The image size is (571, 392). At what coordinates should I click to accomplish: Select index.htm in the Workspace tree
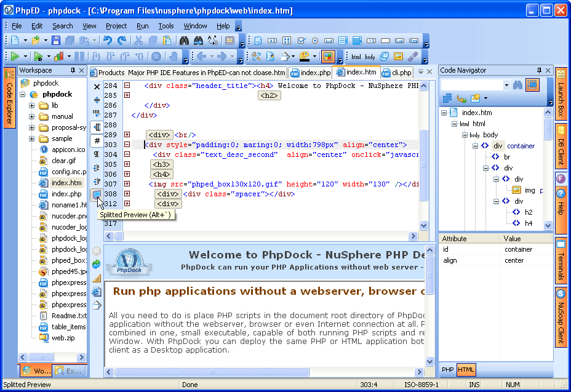(x=50, y=182)
